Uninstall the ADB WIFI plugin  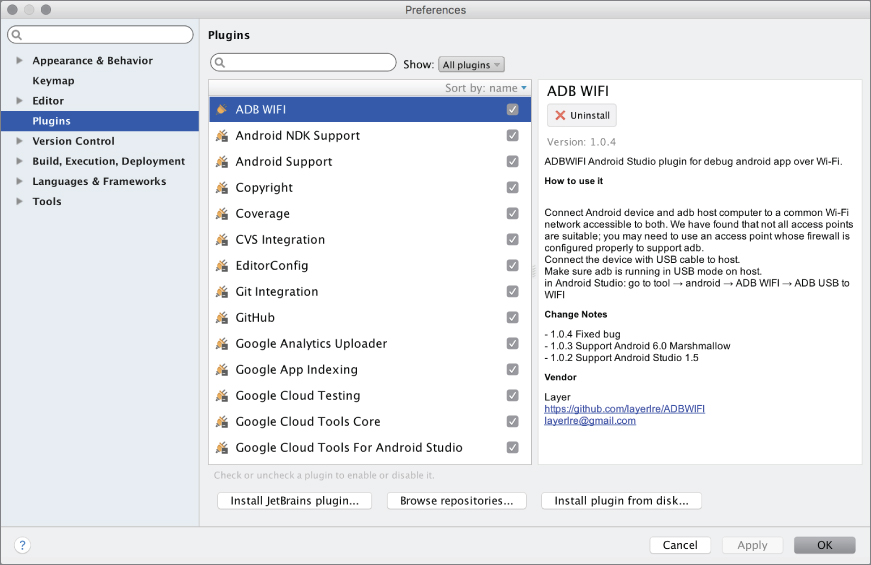(x=582, y=116)
